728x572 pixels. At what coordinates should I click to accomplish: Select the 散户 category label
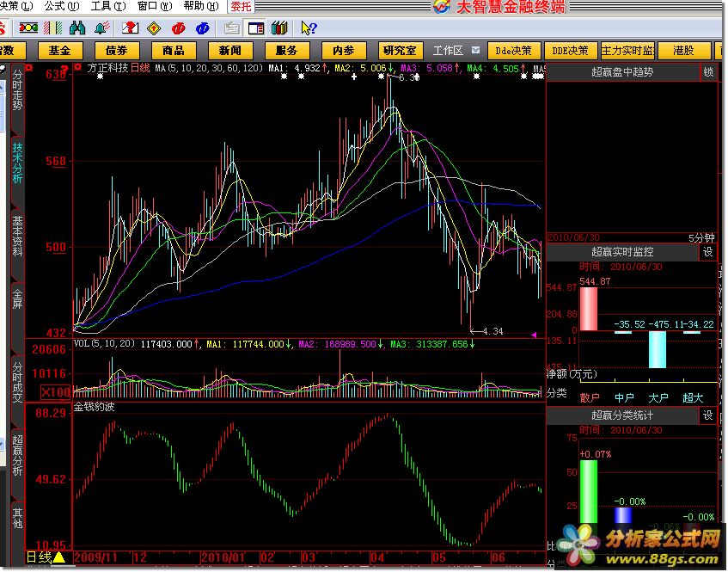coord(590,398)
